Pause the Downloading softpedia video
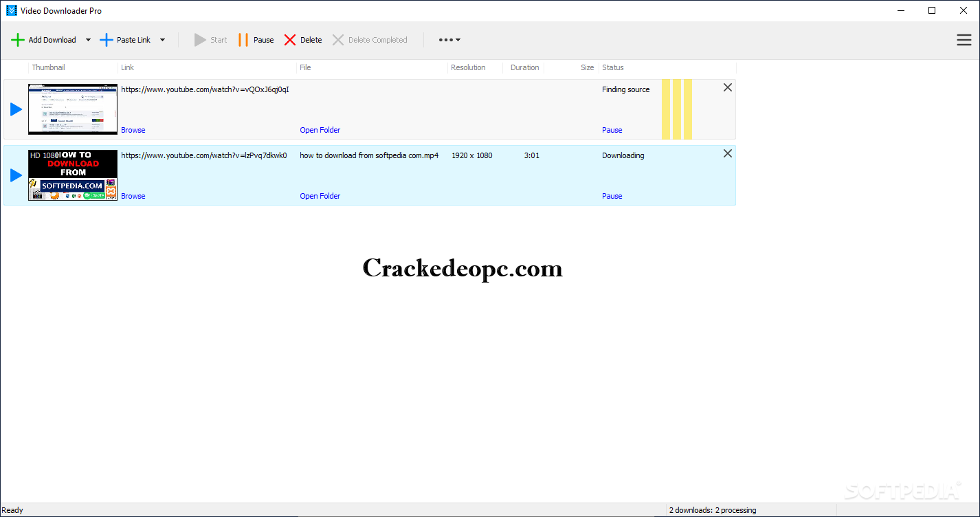The image size is (980, 517). [x=612, y=196]
